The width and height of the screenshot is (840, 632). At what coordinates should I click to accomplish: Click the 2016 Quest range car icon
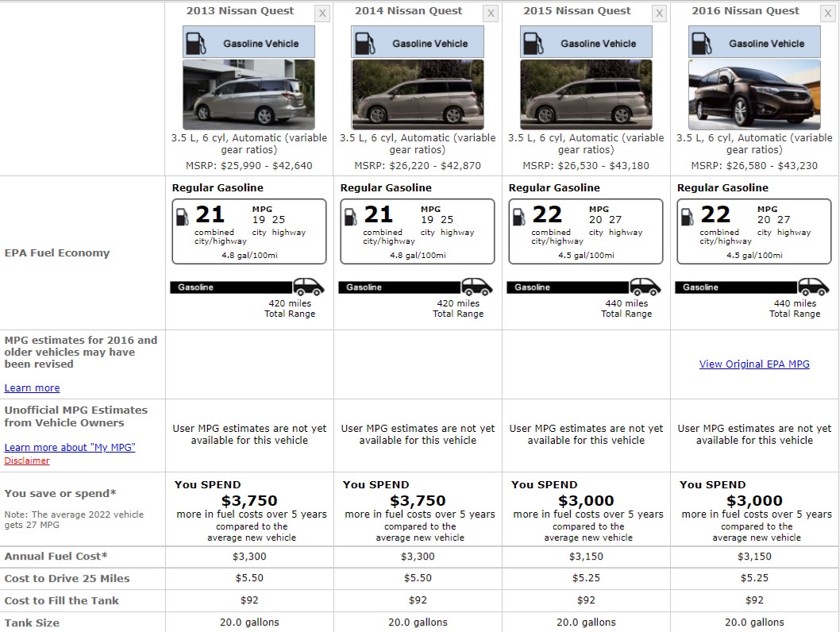(x=814, y=287)
